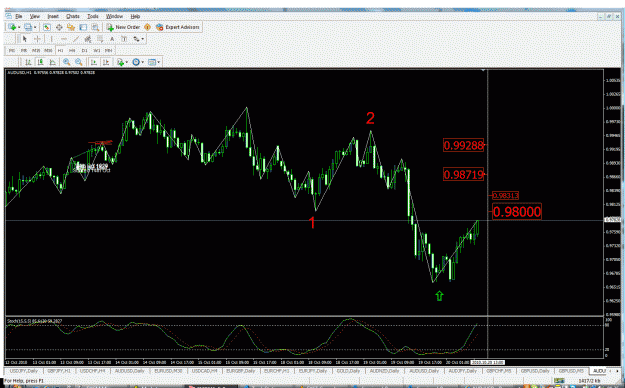Click the Expert Advisors button
Image resolution: width=625 pixels, height=388 pixels.
(x=178, y=27)
